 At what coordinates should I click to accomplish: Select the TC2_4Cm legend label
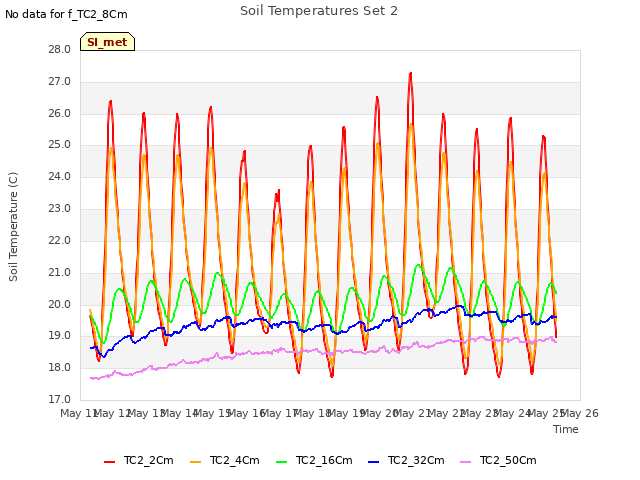pos(235,460)
